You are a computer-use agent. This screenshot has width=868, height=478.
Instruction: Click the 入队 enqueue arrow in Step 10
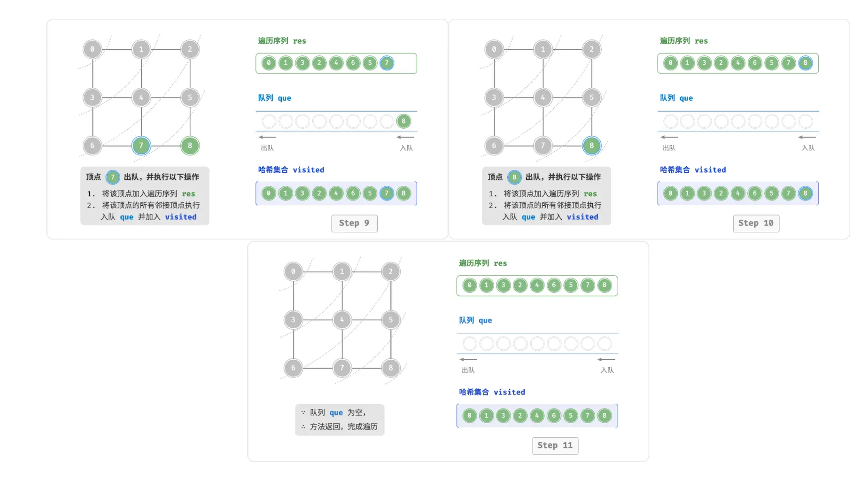click(x=807, y=137)
